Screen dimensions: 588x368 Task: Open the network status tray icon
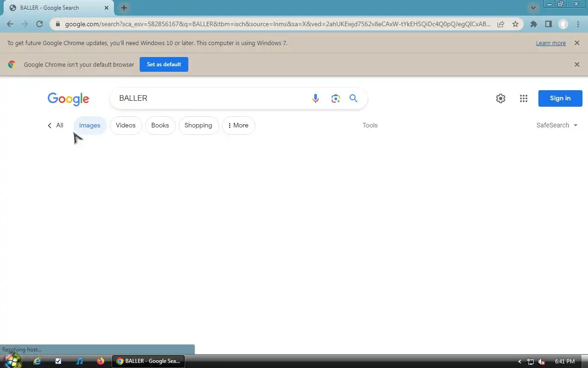531,362
